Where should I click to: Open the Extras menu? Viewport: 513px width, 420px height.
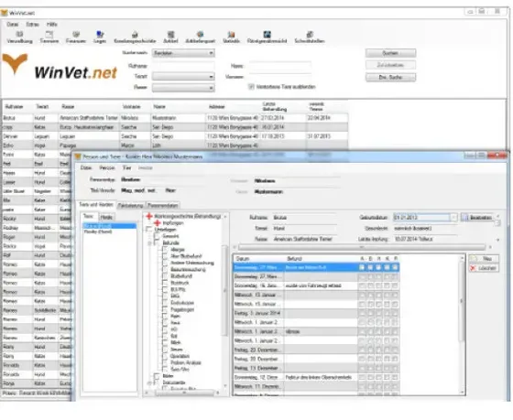coord(33,24)
